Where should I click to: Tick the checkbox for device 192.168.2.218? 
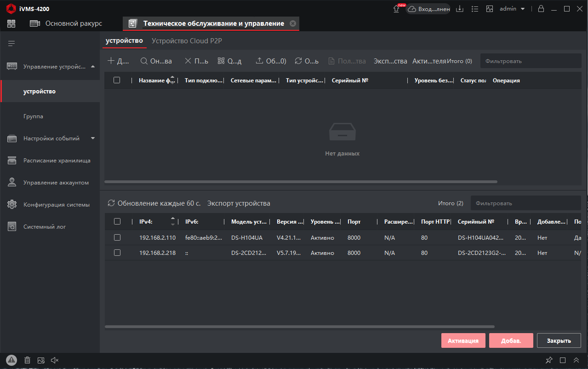pos(117,253)
